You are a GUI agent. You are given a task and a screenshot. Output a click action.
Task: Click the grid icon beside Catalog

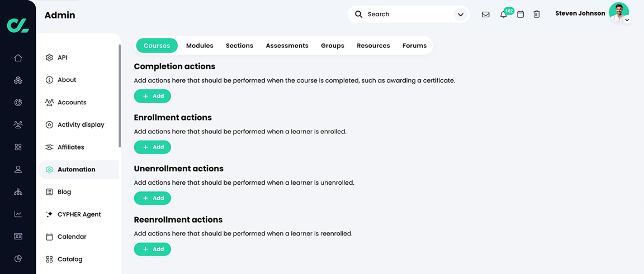(49, 259)
